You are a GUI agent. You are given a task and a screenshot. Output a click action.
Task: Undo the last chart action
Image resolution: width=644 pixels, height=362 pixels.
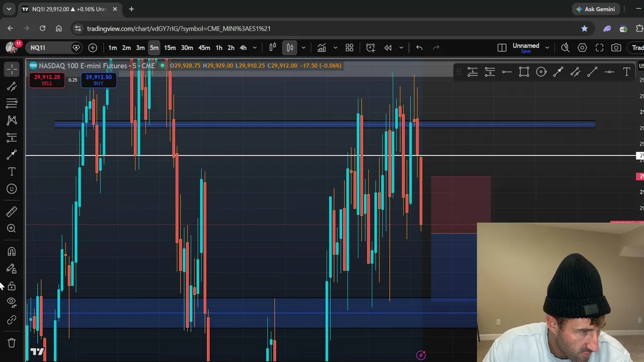(x=419, y=48)
